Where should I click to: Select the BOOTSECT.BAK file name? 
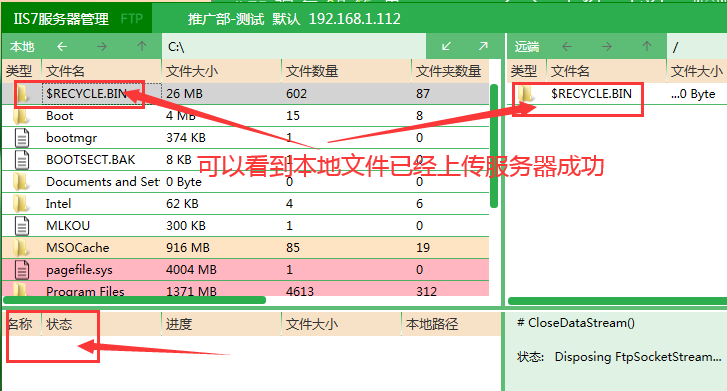[x=90, y=160]
